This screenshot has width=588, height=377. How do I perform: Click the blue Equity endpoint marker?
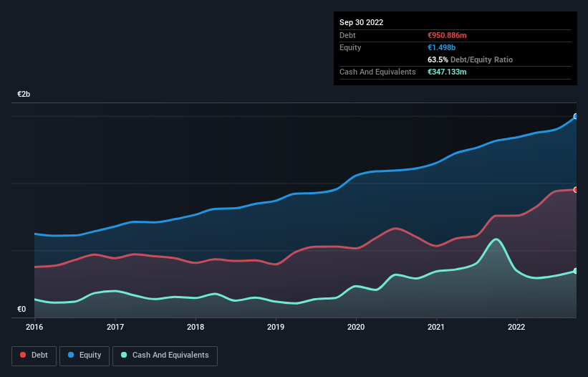click(x=576, y=117)
